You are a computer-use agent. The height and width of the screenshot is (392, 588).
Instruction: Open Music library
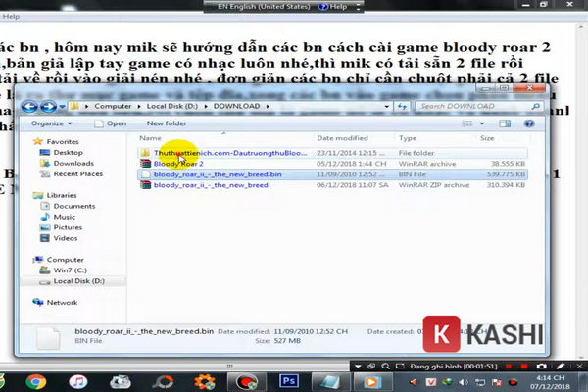(x=64, y=217)
